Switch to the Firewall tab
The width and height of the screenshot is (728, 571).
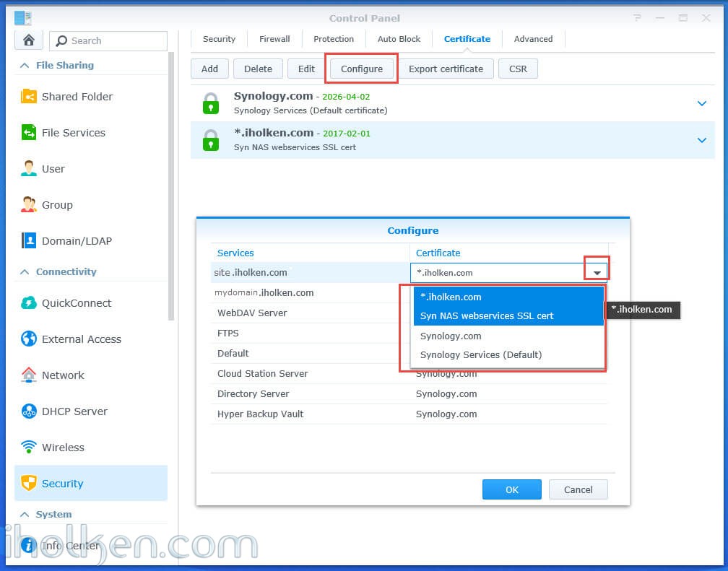pyautogui.click(x=274, y=39)
